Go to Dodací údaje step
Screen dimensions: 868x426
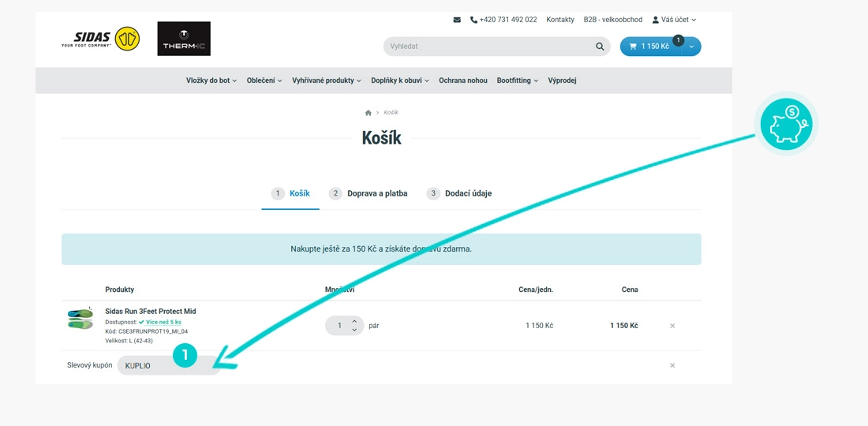(x=459, y=193)
